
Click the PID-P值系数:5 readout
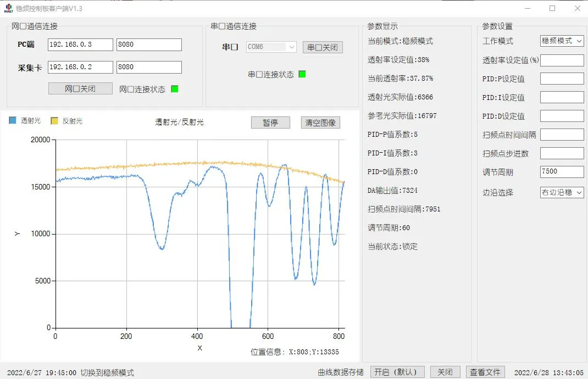[x=392, y=134]
